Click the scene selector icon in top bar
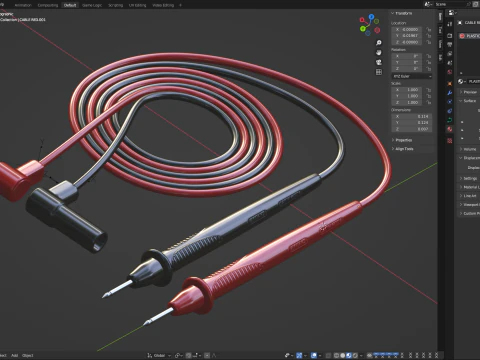The image size is (480, 360). click(x=429, y=4)
